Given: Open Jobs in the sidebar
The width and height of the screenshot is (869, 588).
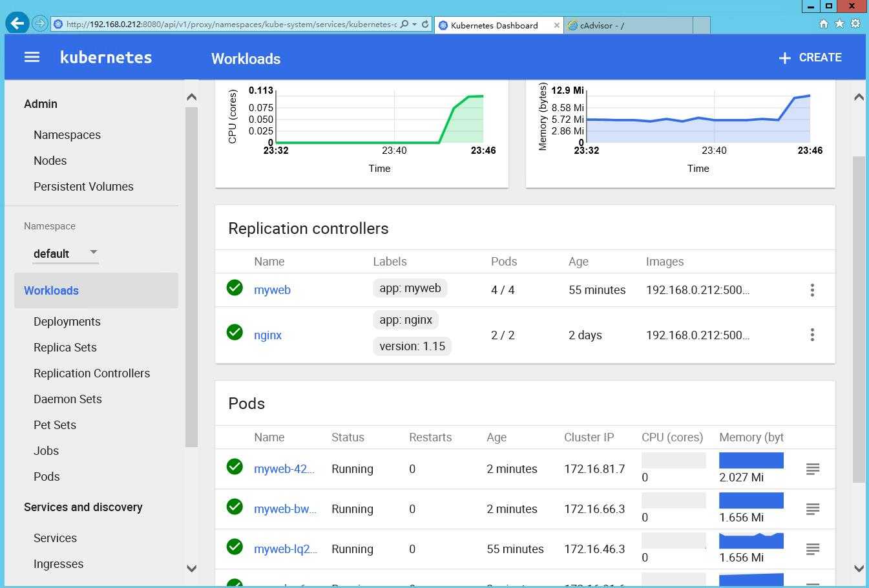Looking at the screenshot, I should (x=46, y=451).
